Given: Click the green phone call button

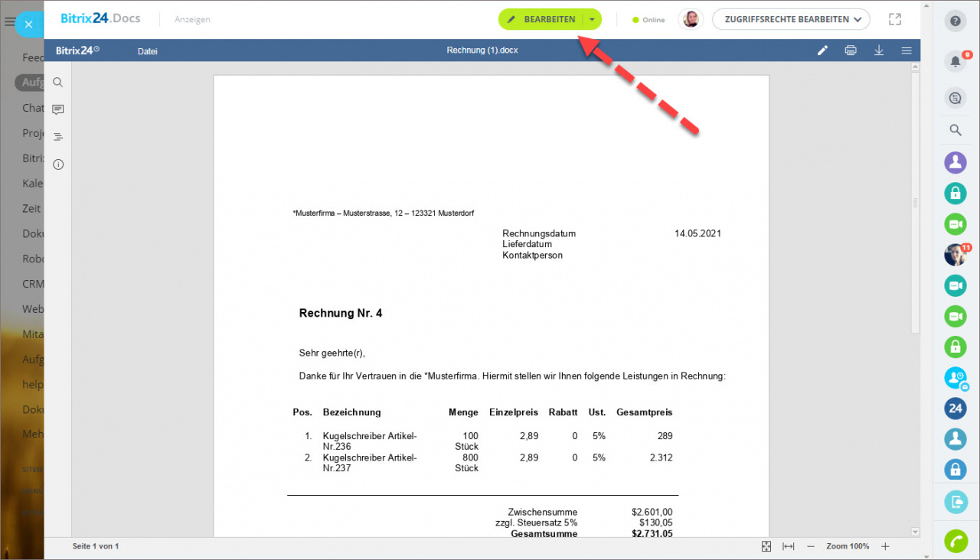Looking at the screenshot, I should point(955,541).
